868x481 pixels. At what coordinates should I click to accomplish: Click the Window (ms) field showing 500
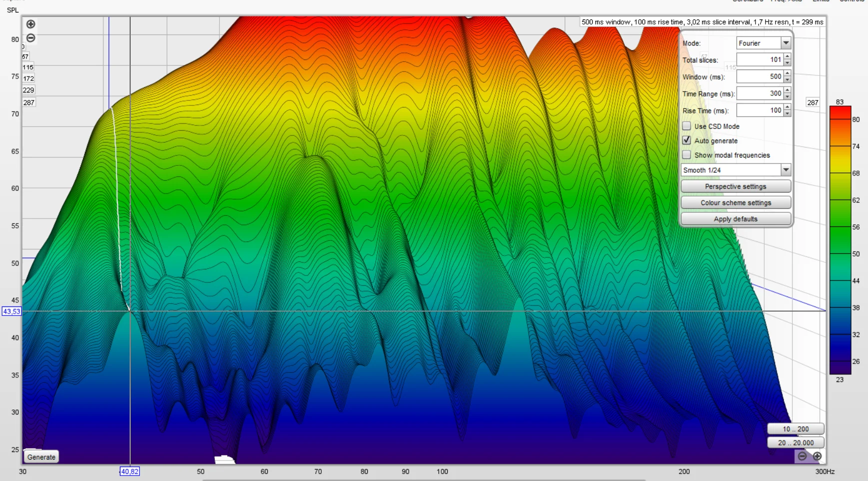[x=760, y=76]
